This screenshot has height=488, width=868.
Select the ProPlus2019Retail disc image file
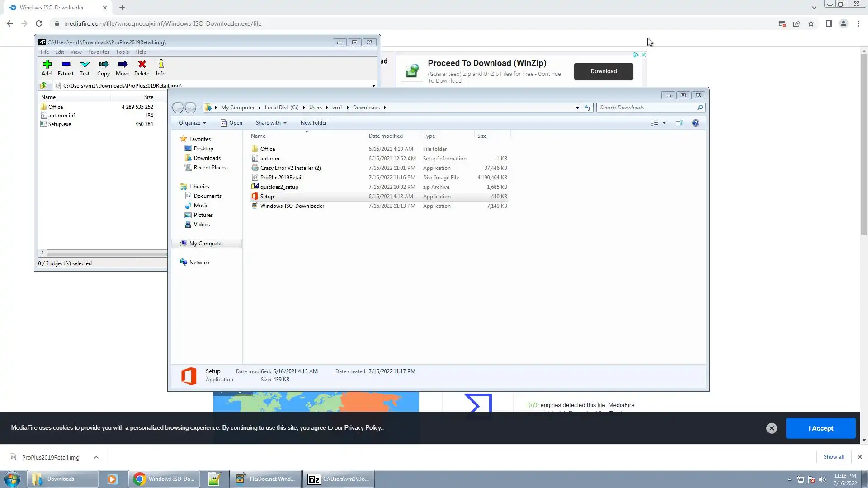click(x=281, y=178)
